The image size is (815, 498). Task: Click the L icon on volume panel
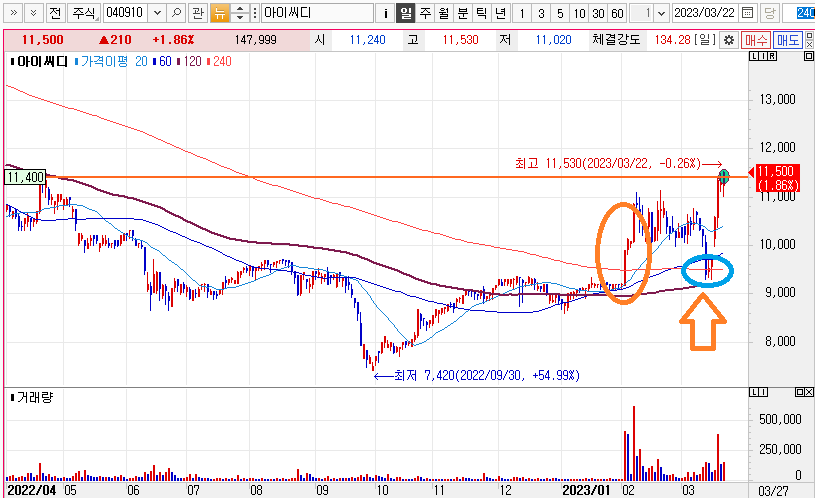point(754,392)
